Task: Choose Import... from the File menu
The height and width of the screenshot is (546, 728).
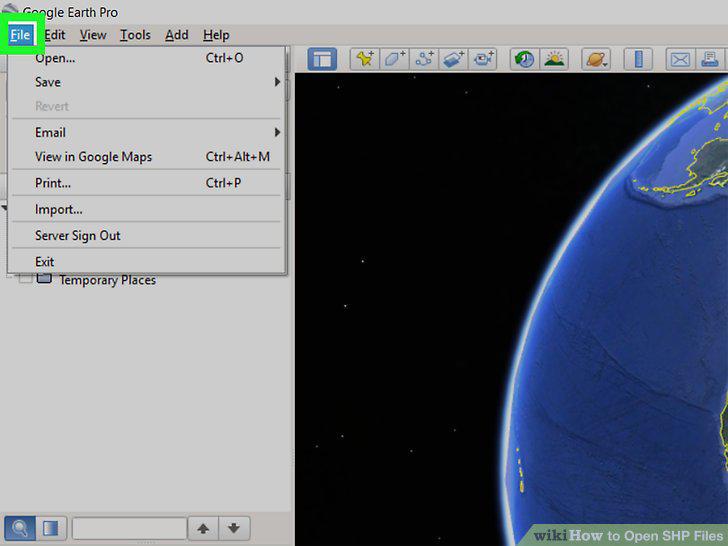Action: coord(146,209)
